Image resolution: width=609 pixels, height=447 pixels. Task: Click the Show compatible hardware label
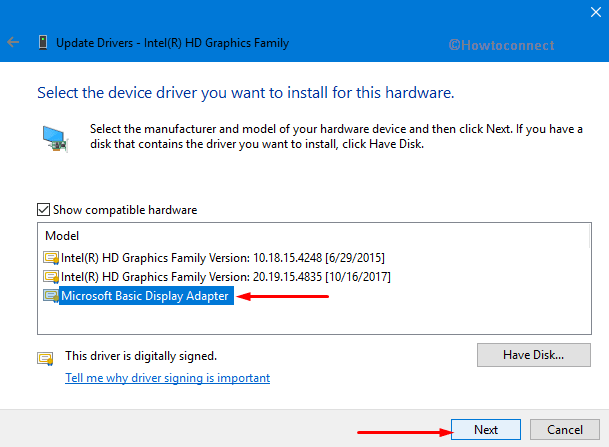point(125,210)
